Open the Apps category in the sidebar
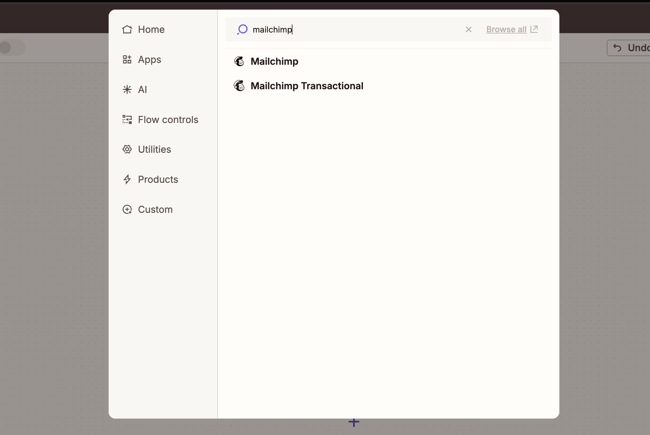 [x=149, y=60]
